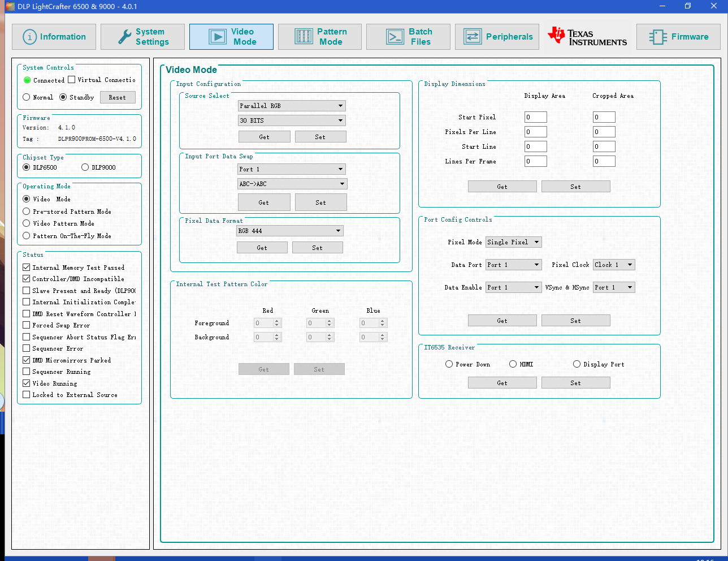Toggle DMD Micromirrors Parked checkbox
The width and height of the screenshot is (728, 561).
point(27,360)
